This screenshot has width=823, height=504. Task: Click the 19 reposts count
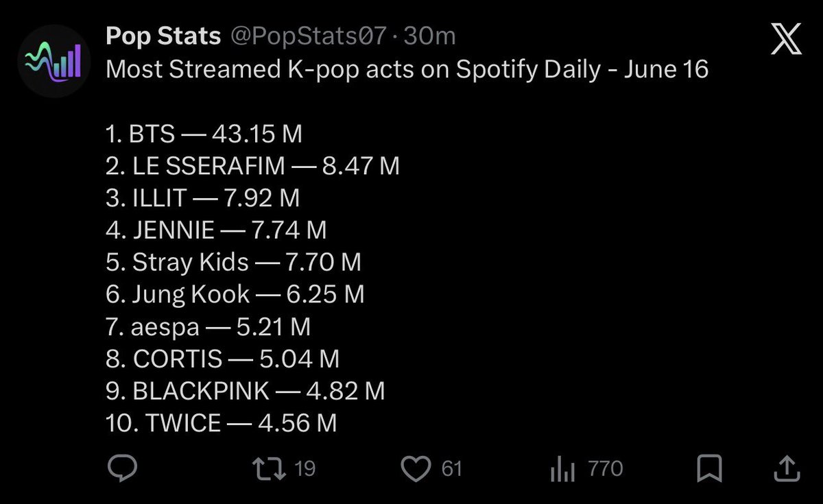[x=304, y=469]
